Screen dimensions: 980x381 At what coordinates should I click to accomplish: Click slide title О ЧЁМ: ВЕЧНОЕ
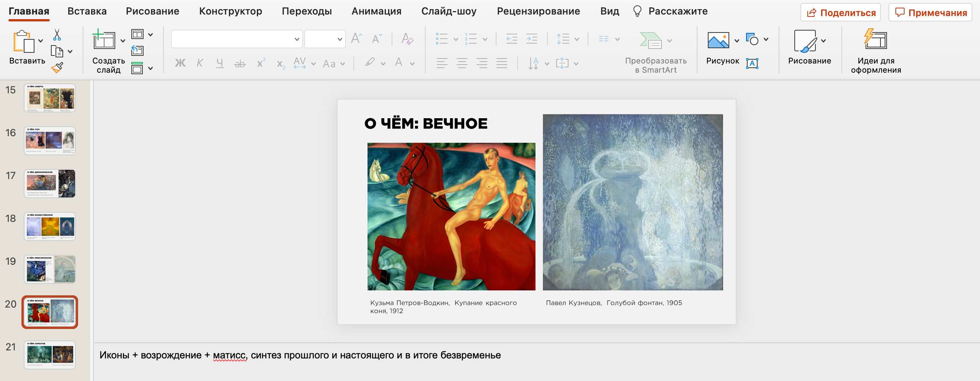click(x=426, y=124)
